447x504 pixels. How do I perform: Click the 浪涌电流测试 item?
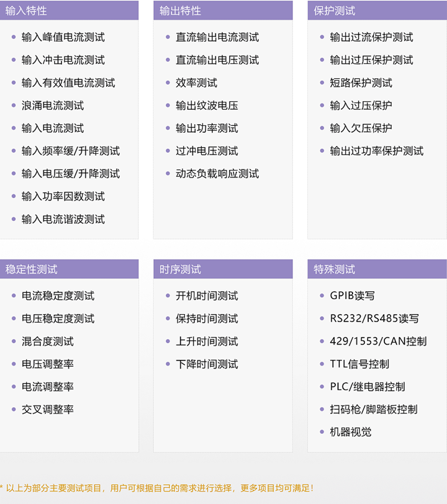coord(52,106)
